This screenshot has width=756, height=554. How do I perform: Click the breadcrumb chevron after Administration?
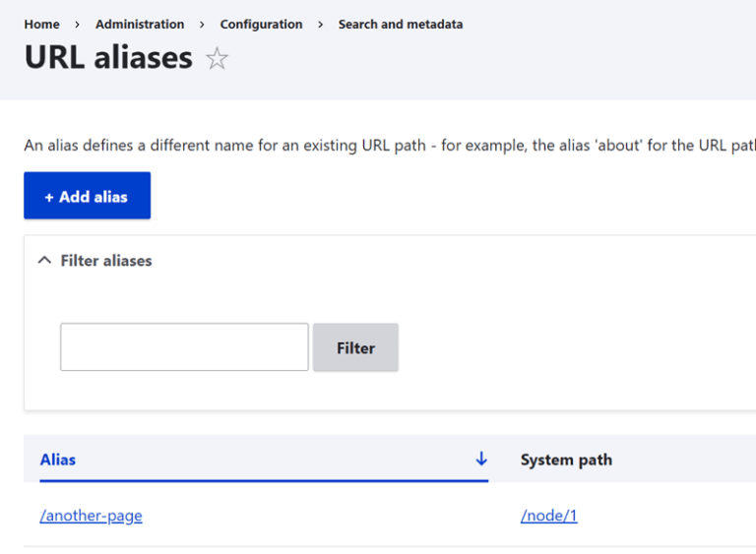click(x=202, y=25)
